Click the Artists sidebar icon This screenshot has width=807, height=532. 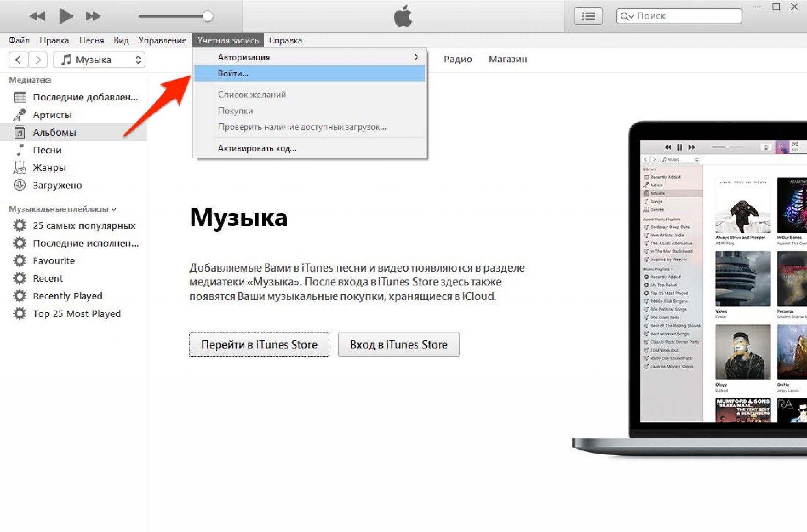(20, 114)
